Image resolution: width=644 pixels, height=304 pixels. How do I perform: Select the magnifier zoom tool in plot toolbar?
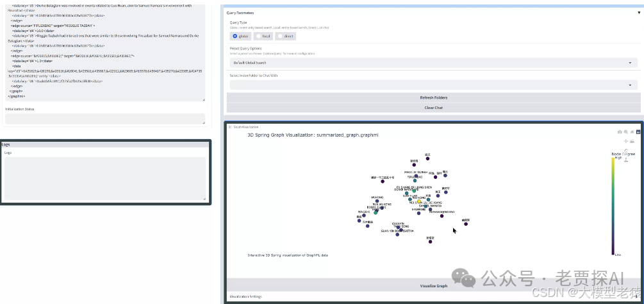click(x=626, y=132)
